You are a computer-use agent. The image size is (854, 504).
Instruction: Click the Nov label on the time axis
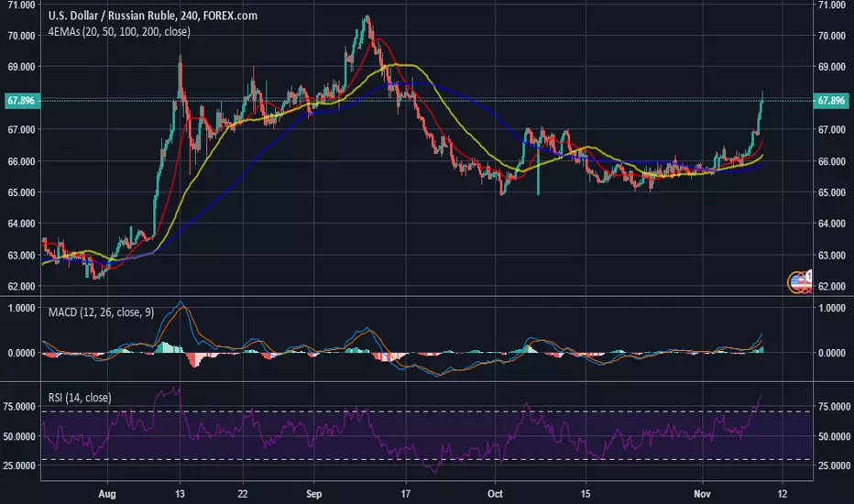click(x=702, y=494)
